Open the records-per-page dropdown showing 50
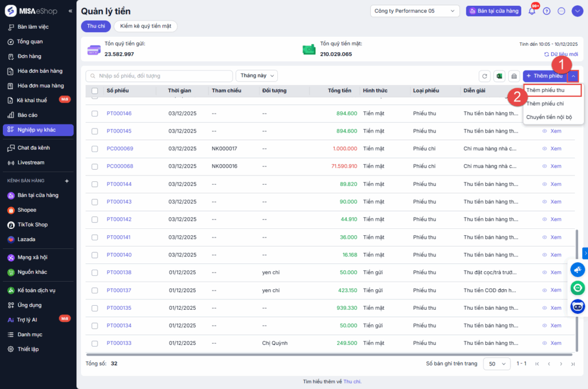 point(497,364)
